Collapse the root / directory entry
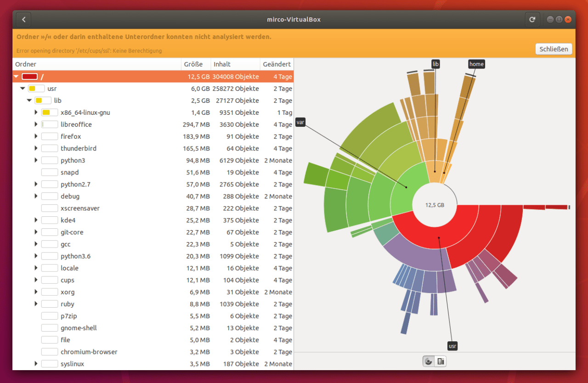The image size is (588, 383). point(15,76)
